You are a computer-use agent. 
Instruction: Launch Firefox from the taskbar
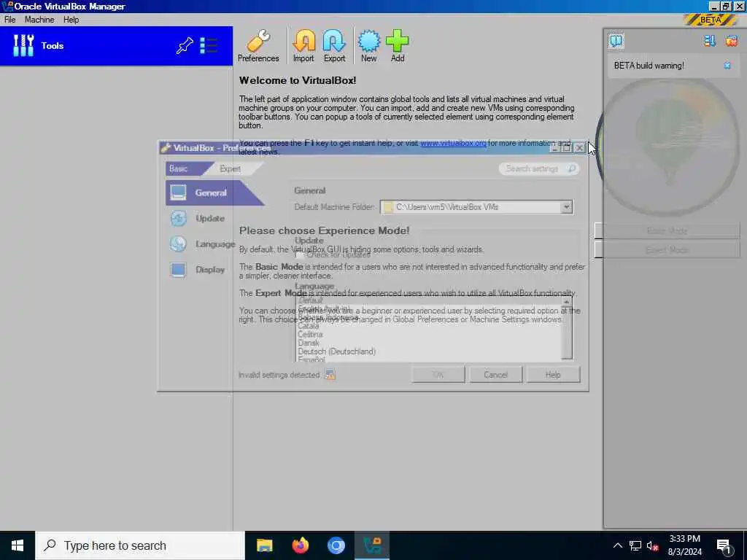coord(300,545)
